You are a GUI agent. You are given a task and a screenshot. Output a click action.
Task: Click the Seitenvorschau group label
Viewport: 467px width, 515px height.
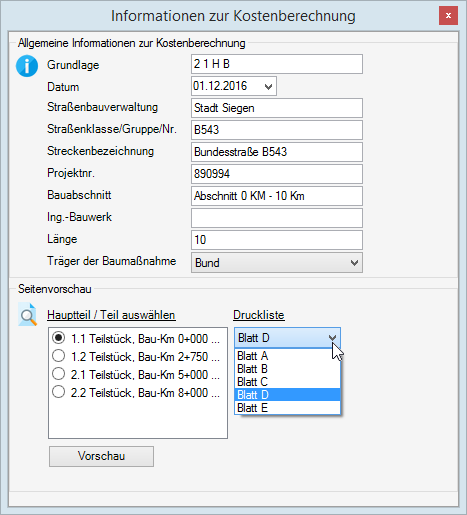point(55,289)
